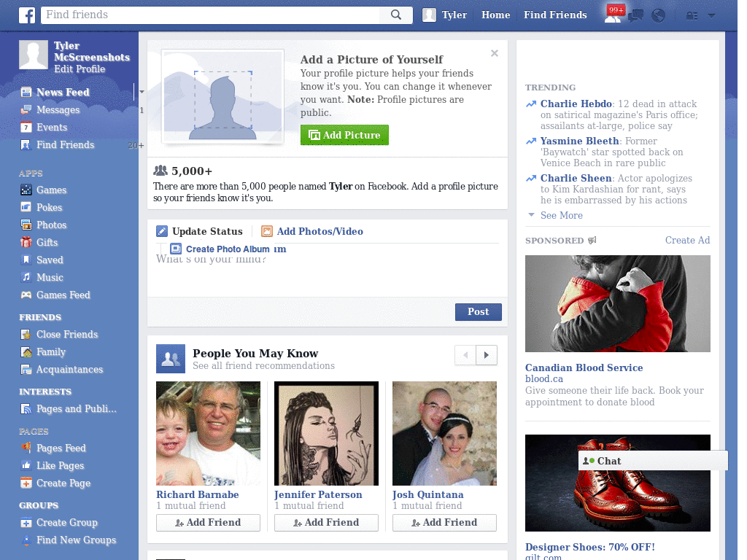The width and height of the screenshot is (747, 560).
Task: Expand the account menu arrow in top bar
Action: tap(712, 16)
